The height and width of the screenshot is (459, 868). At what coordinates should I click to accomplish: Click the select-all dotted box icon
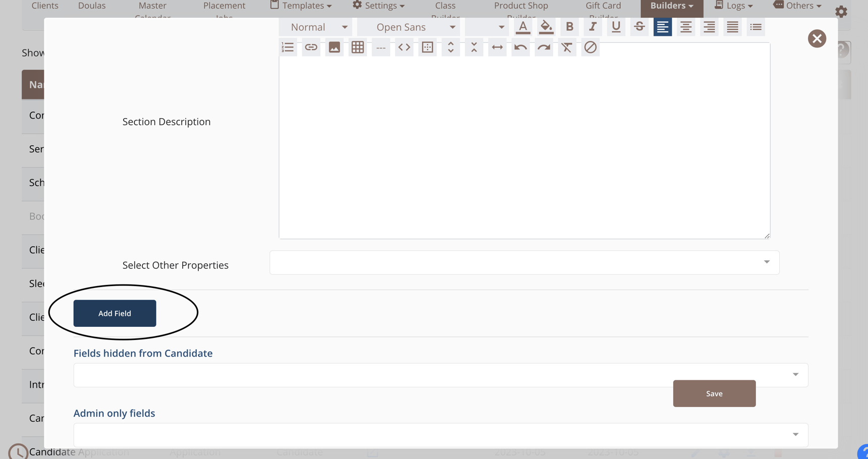[427, 47]
